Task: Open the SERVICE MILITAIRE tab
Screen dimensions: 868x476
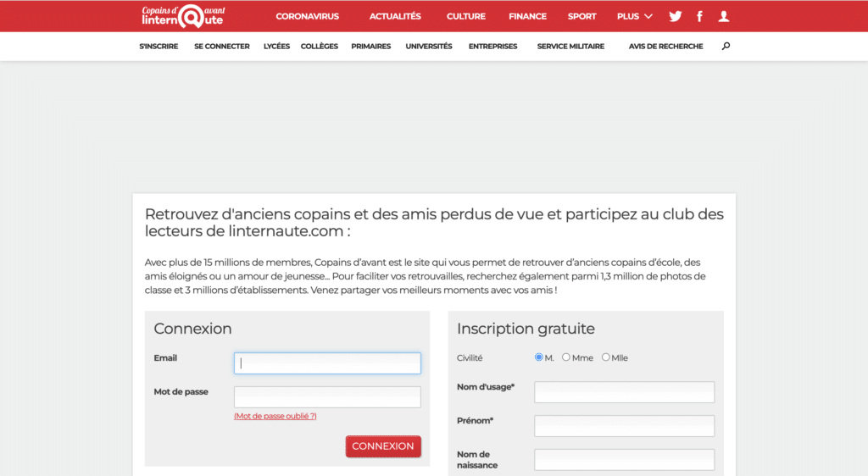Action: coord(570,47)
